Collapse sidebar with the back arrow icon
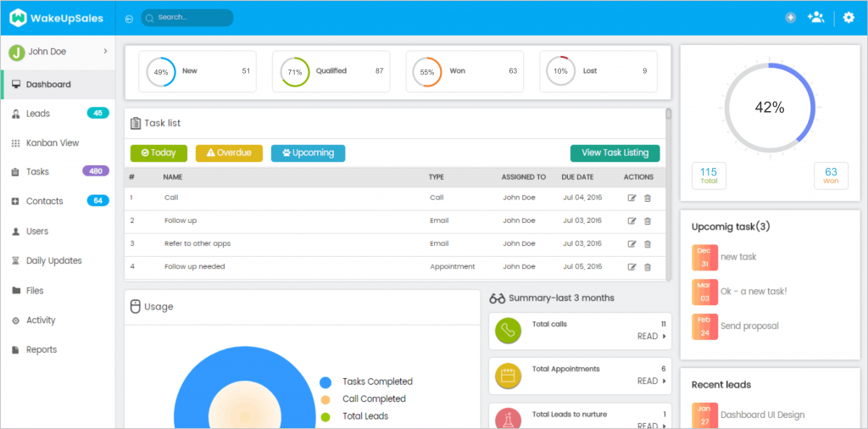Viewport: 868px width, 429px height. pyautogui.click(x=129, y=19)
